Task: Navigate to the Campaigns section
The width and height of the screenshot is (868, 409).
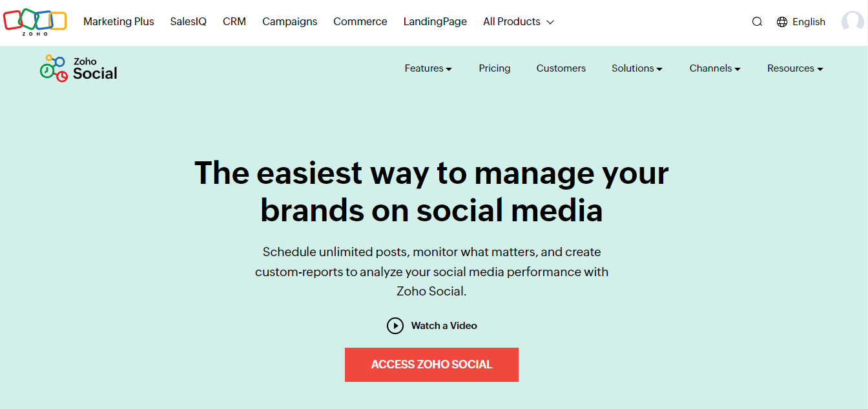Action: point(289,21)
